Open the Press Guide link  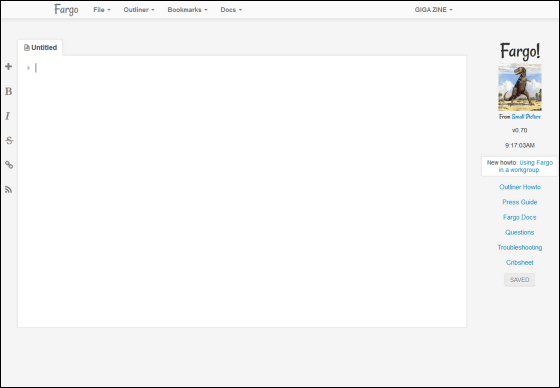pyautogui.click(x=520, y=202)
